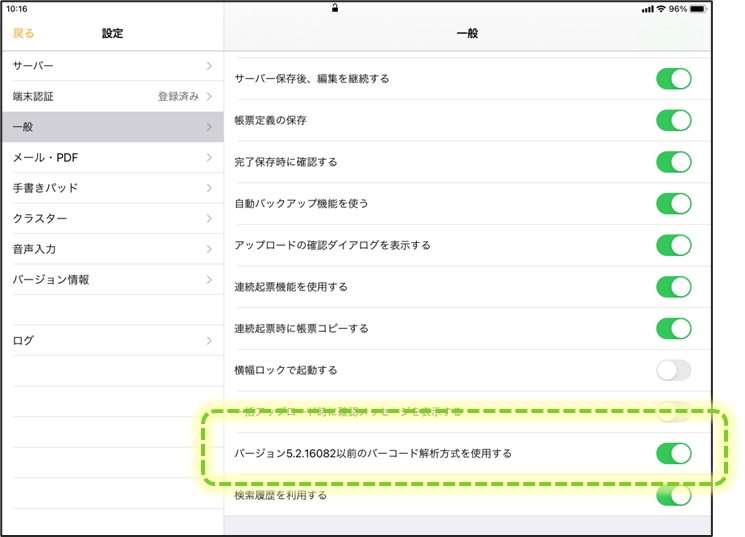745x537 pixels.
Task: Click the battery status icon
Action: [699, 9]
